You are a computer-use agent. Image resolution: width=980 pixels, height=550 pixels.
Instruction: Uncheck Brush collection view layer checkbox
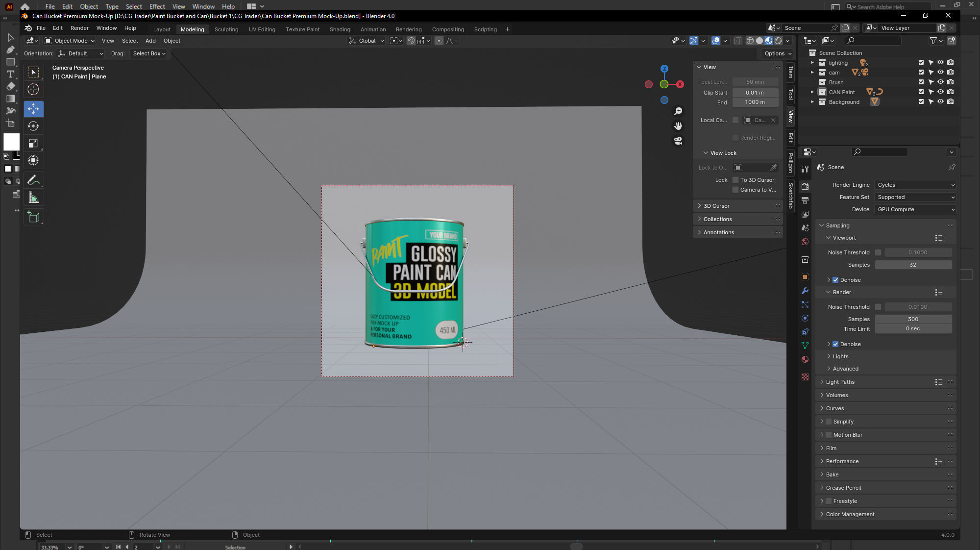point(921,82)
